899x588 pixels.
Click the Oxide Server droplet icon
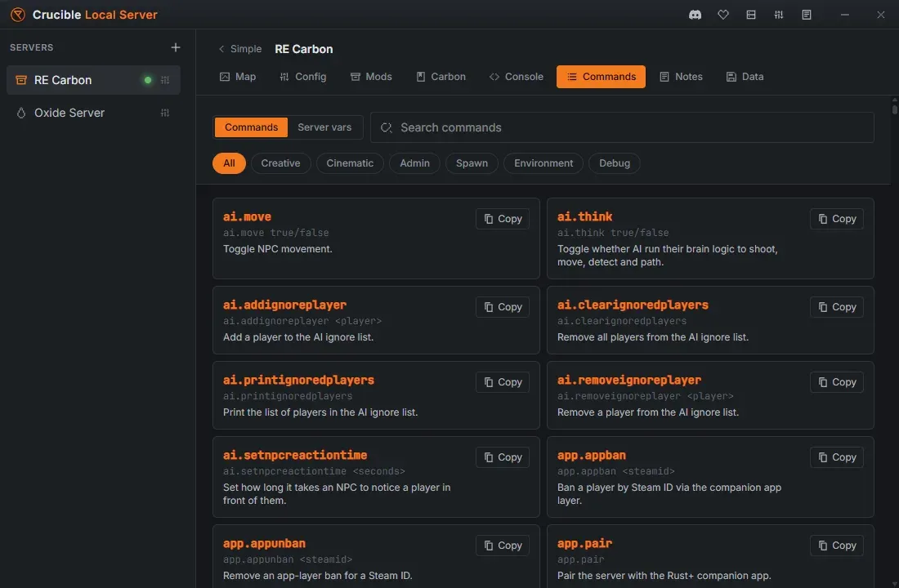coord(21,113)
